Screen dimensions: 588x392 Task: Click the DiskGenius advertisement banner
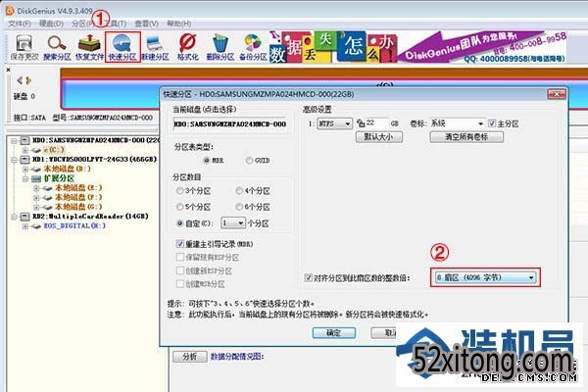(x=417, y=47)
